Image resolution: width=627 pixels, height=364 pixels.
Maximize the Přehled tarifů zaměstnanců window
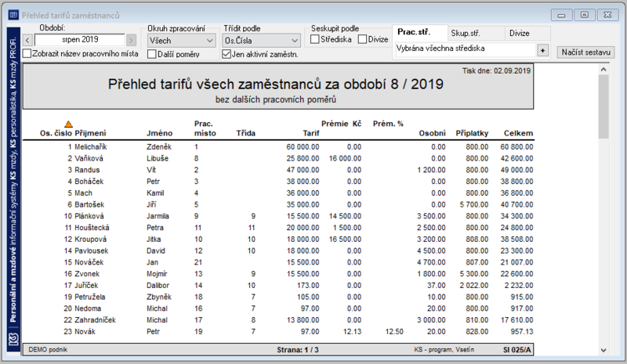585,15
